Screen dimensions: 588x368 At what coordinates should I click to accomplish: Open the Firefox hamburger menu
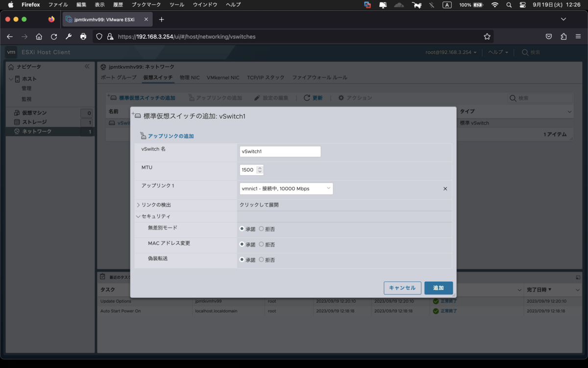(x=578, y=36)
